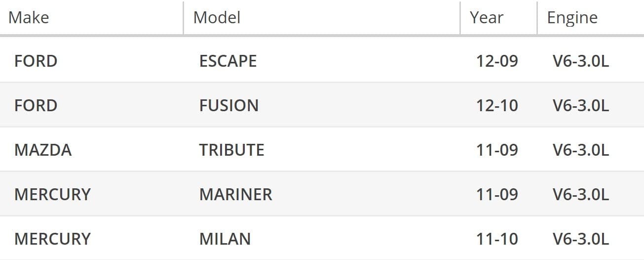This screenshot has width=644, height=260.
Task: Select the MAZDA make cell
Action: [43, 150]
